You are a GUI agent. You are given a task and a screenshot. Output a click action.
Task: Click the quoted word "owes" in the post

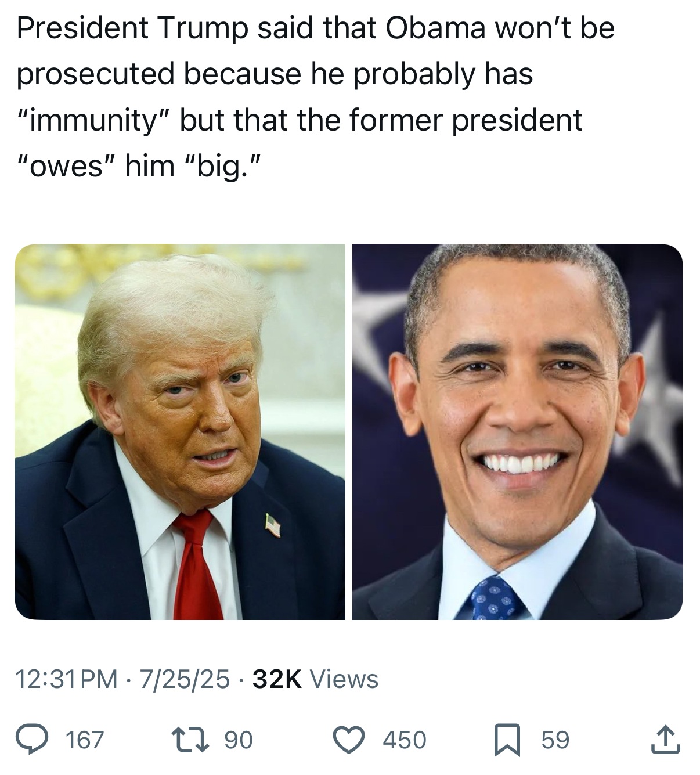(65, 167)
